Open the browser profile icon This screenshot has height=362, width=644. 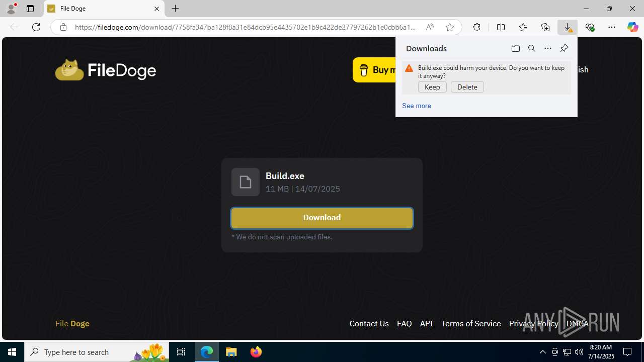(x=11, y=9)
